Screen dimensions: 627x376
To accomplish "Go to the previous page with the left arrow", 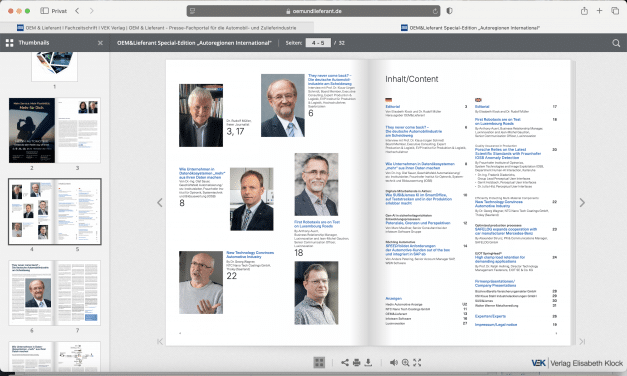I will pos(160,202).
